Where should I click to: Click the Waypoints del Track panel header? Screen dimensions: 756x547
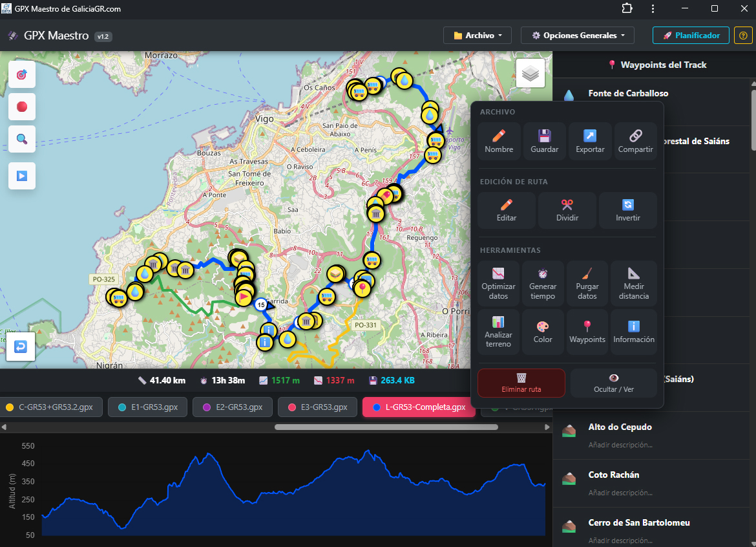click(x=657, y=65)
